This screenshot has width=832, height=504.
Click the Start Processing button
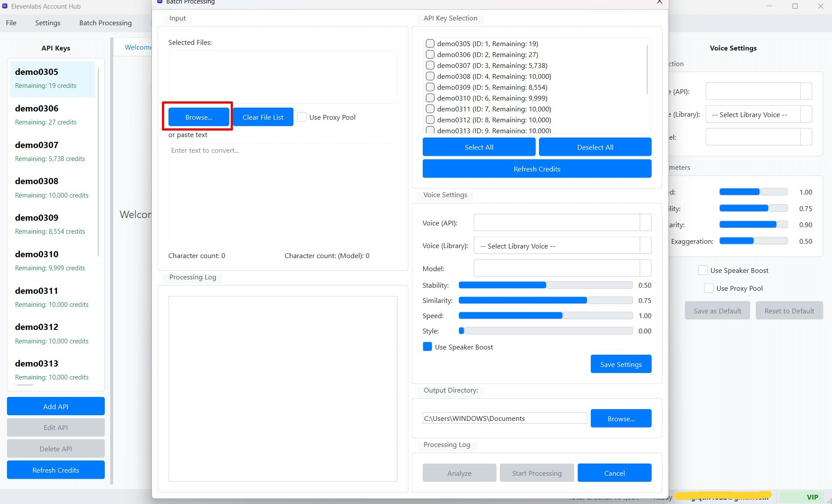click(x=537, y=473)
